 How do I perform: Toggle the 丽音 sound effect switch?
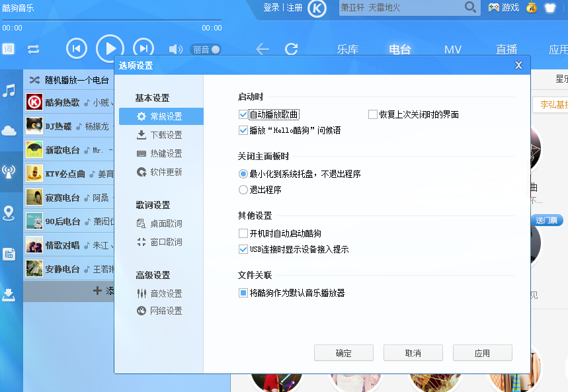(207, 49)
